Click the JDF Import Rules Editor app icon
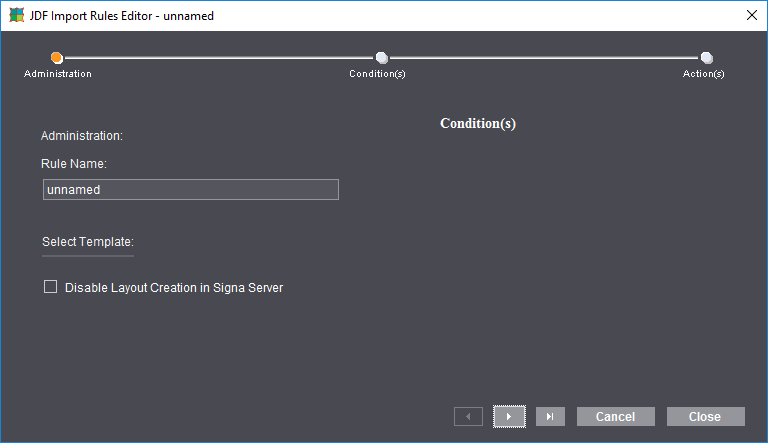768x443 pixels. pyautogui.click(x=16, y=16)
